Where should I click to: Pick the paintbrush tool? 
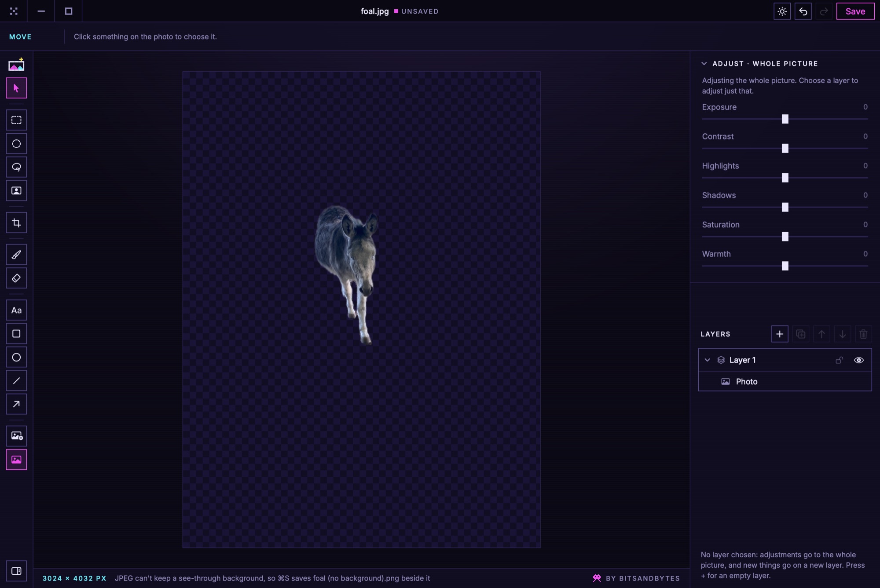coord(16,255)
